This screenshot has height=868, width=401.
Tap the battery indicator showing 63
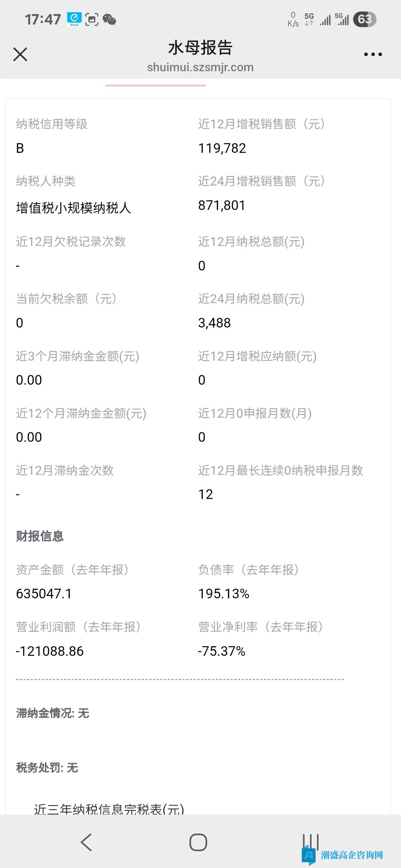[x=364, y=19]
